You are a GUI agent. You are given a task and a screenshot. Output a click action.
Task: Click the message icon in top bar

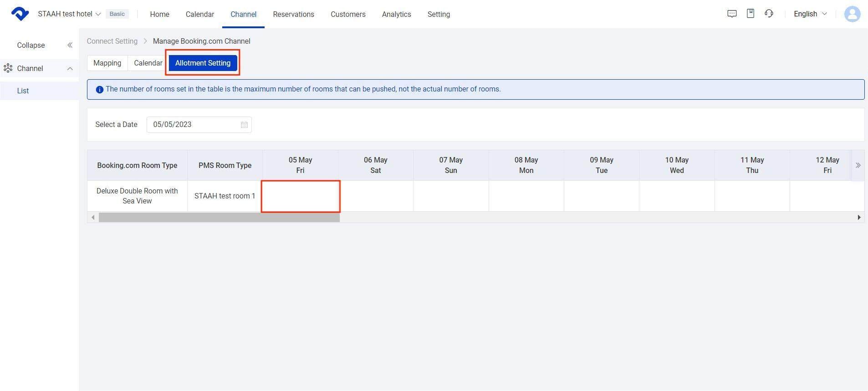click(x=732, y=14)
